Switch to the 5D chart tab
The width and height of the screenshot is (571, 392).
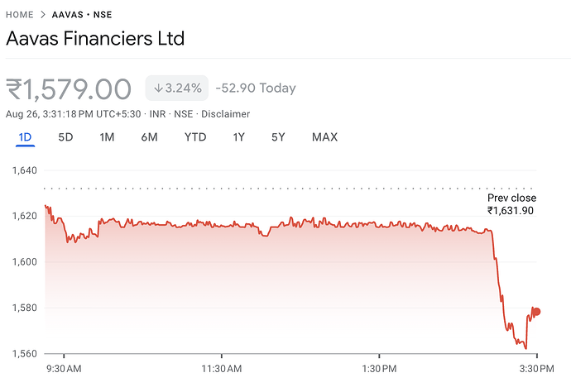coord(65,137)
